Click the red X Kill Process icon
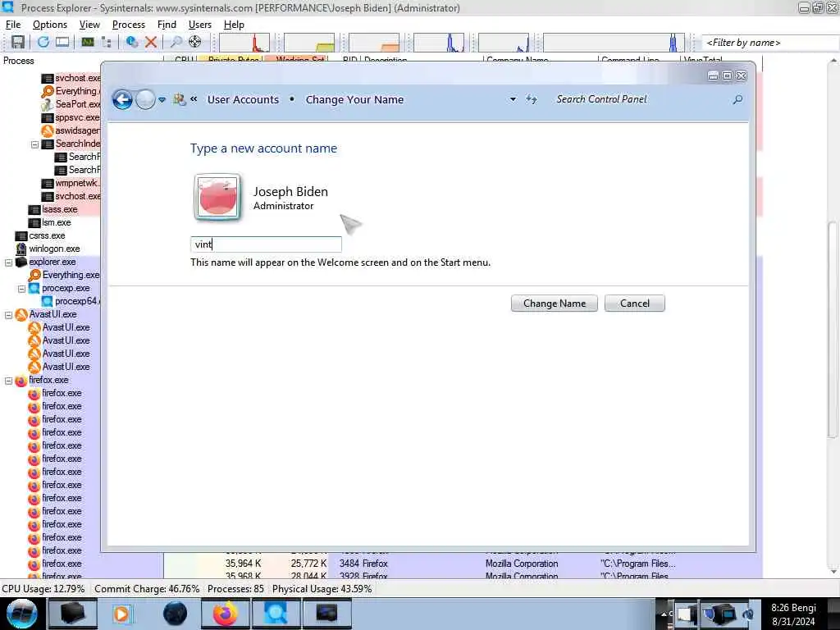Image resolution: width=840 pixels, height=630 pixels. [151, 42]
